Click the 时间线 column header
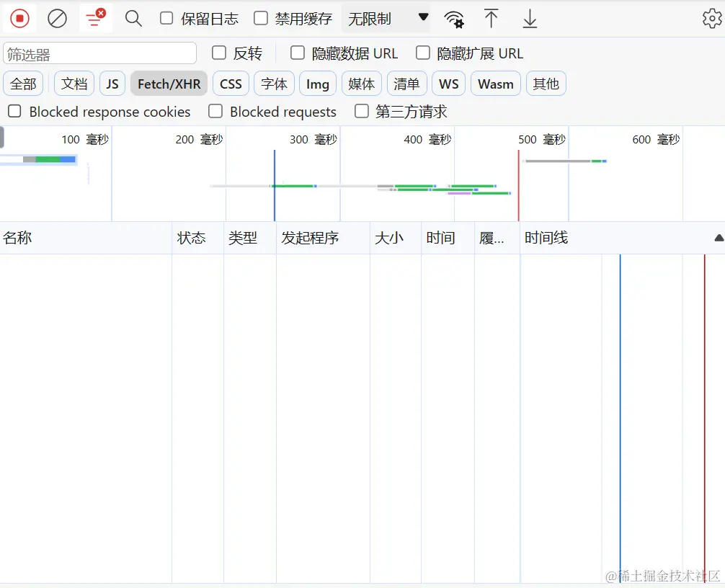The image size is (725, 588). click(x=623, y=238)
